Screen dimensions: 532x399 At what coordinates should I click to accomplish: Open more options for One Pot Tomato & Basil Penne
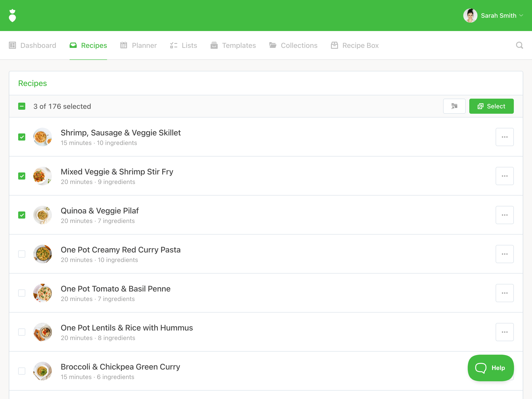point(504,293)
